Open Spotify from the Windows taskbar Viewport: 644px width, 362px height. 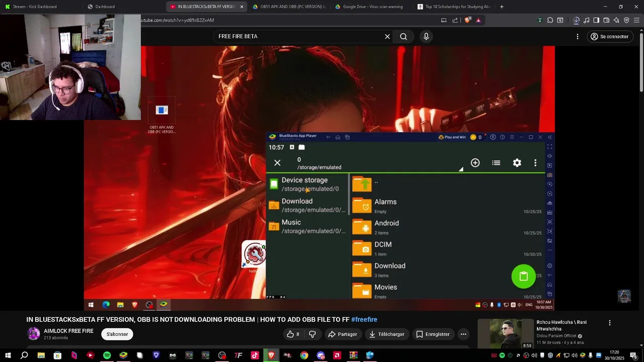(107, 355)
